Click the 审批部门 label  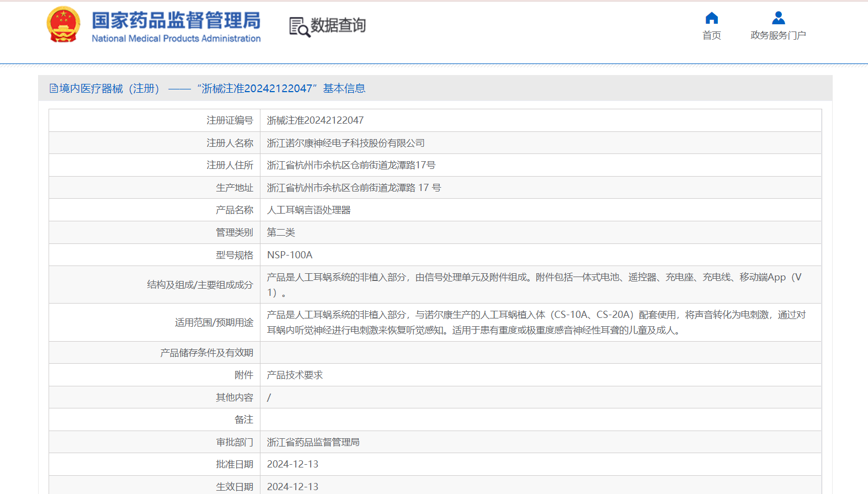pyautogui.click(x=235, y=442)
